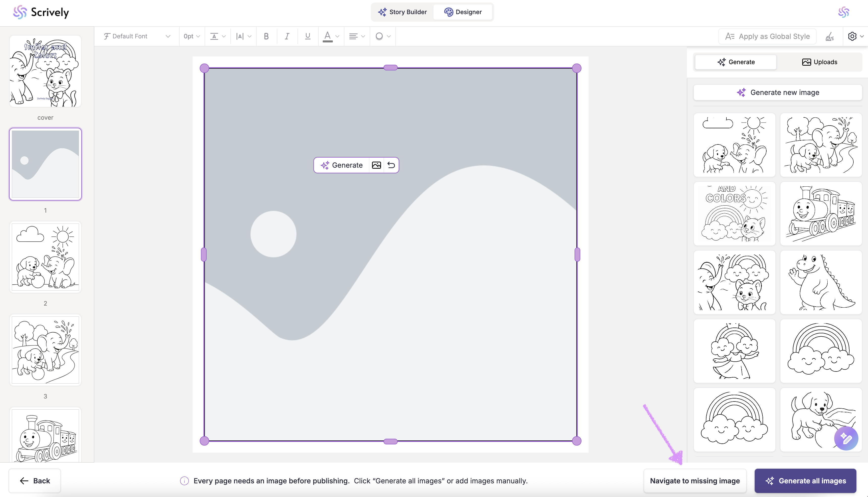
Task: Open the settings gear dropdown
Action: click(855, 36)
